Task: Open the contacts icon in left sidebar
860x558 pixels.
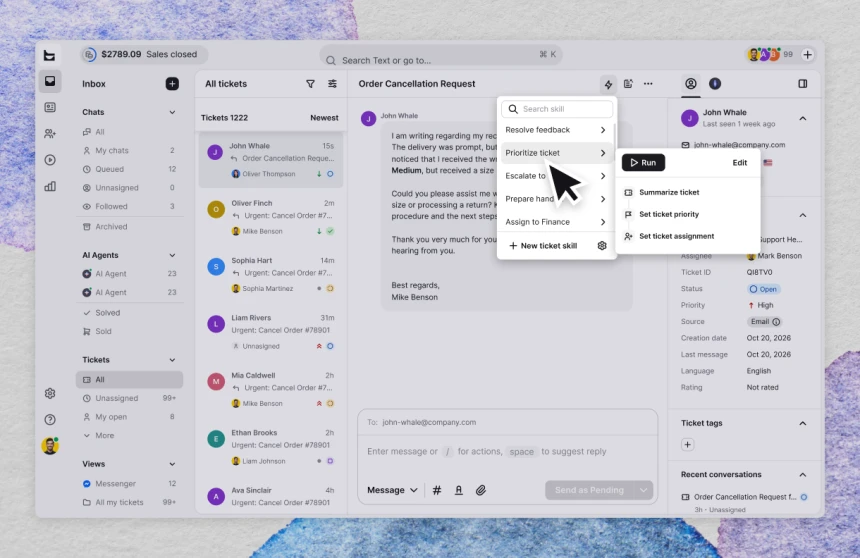Action: (x=50, y=133)
